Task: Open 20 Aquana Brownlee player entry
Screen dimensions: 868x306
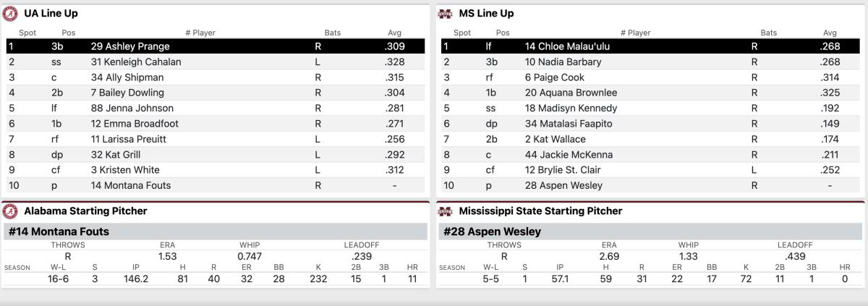Action: pyautogui.click(x=571, y=93)
